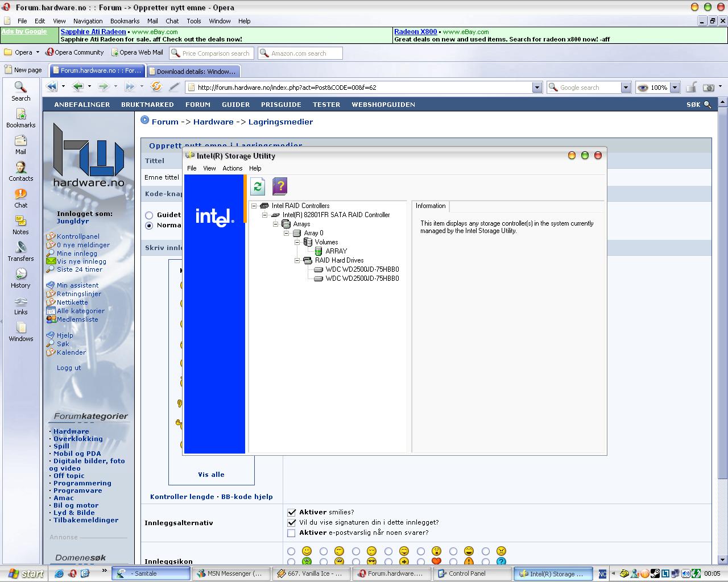
Task: Enable the e-postvarslig checkbox
Action: 292,533
